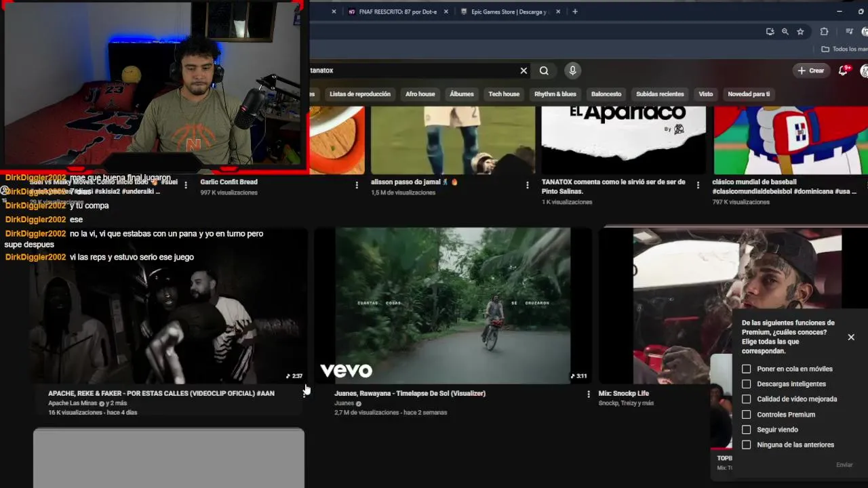The height and width of the screenshot is (488, 868).
Task: Select the 'Baloncesto' filter chip
Action: [x=606, y=94]
